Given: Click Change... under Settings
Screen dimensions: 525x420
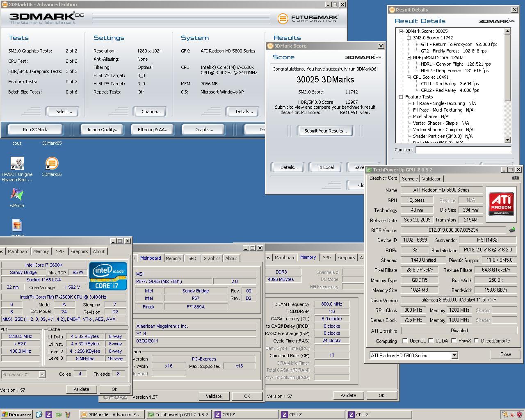Looking at the screenshot, I should (x=151, y=112).
